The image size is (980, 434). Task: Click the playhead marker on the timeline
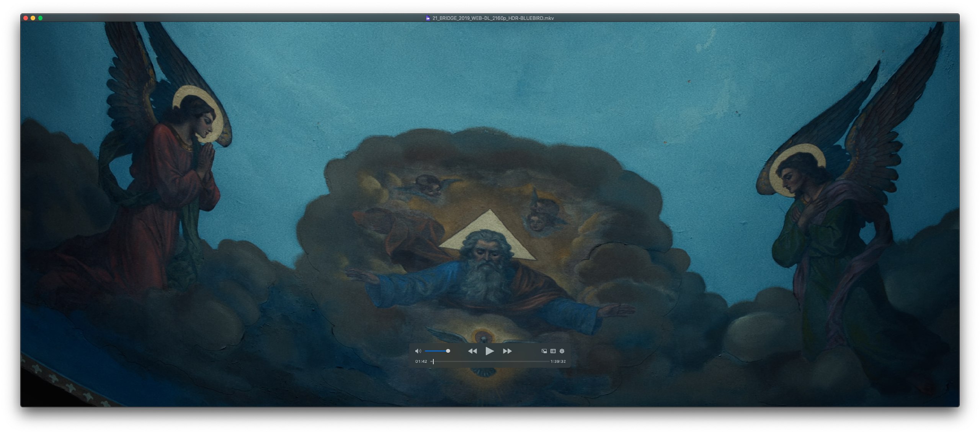pos(433,361)
